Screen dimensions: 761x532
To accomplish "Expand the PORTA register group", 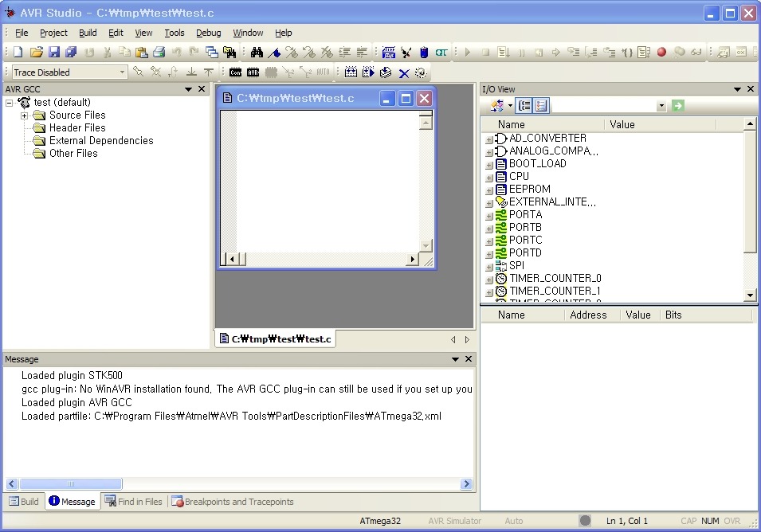I will tap(488, 215).
